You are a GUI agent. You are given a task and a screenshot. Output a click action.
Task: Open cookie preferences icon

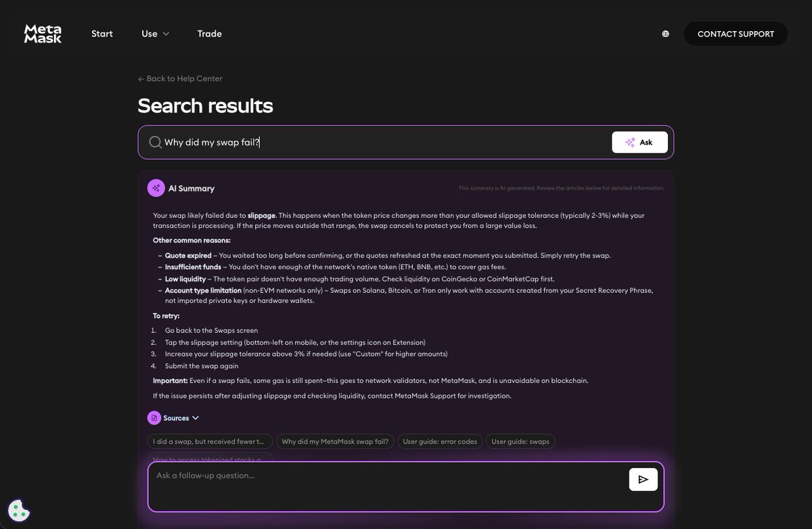(x=19, y=511)
